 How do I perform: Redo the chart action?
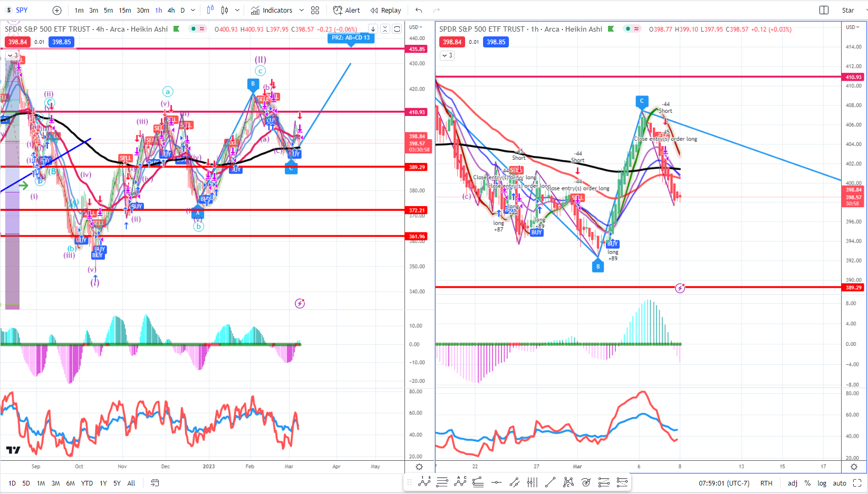pyautogui.click(x=437, y=10)
